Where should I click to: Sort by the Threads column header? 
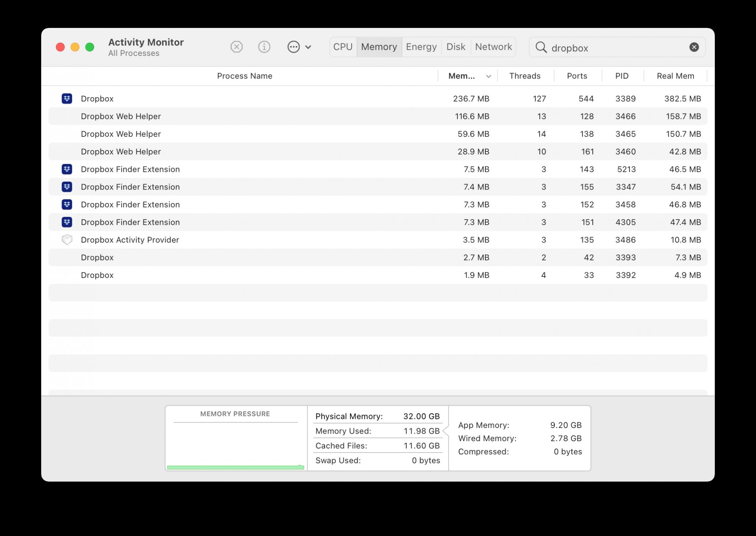tap(525, 76)
